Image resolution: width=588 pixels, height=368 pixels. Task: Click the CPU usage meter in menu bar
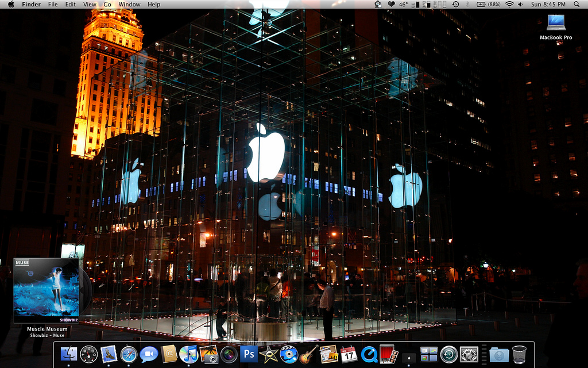tap(439, 5)
